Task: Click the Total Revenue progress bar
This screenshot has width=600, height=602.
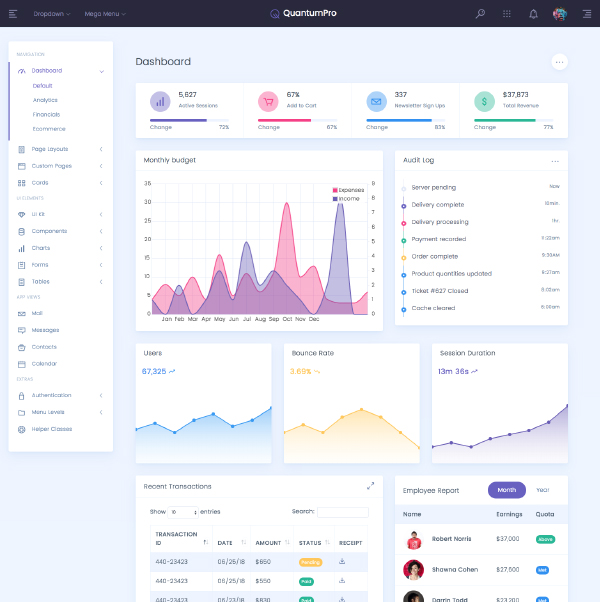Action: (514, 120)
